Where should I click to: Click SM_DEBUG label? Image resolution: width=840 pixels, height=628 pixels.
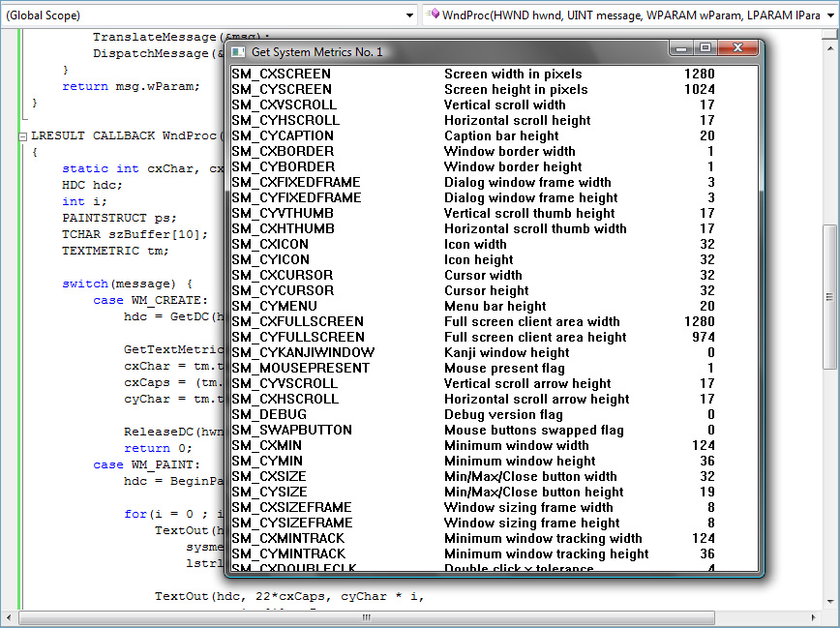click(269, 415)
